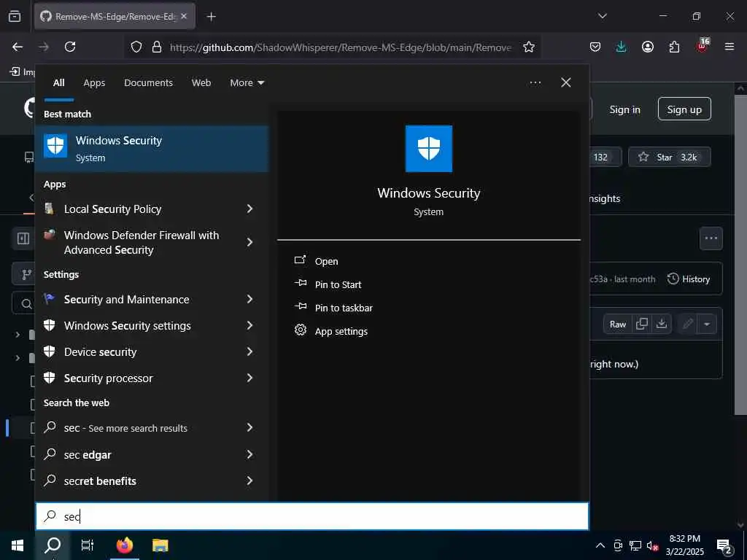Expand Security processor chevron
The width and height of the screenshot is (747, 560).
[x=249, y=378]
